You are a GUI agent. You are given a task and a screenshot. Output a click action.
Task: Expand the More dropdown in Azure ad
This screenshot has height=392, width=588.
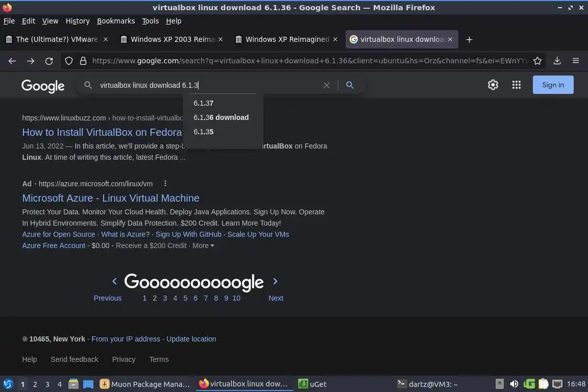tap(203, 246)
